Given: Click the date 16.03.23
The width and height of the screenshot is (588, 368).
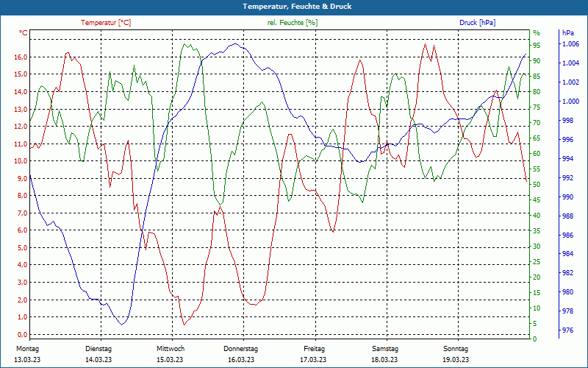Looking at the screenshot, I should click(241, 360).
